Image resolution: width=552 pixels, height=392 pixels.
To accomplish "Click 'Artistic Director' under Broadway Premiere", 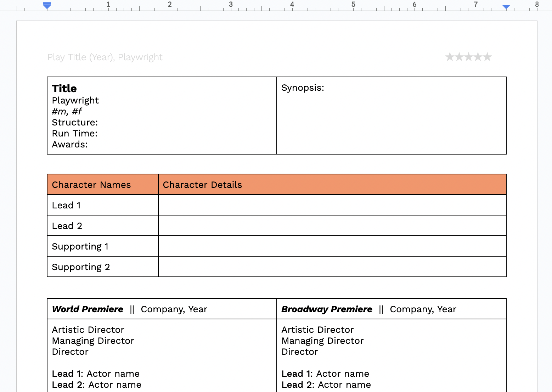I will point(317,330).
